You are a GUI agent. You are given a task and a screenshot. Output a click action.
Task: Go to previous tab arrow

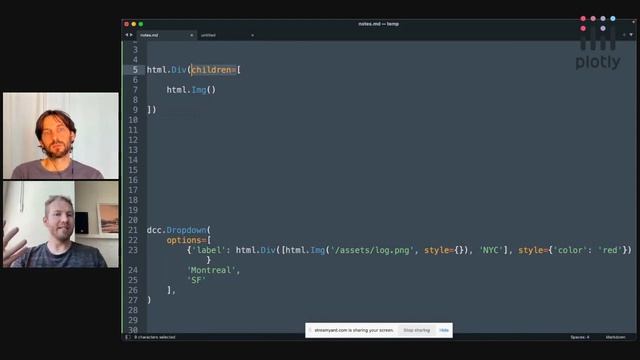[127, 35]
